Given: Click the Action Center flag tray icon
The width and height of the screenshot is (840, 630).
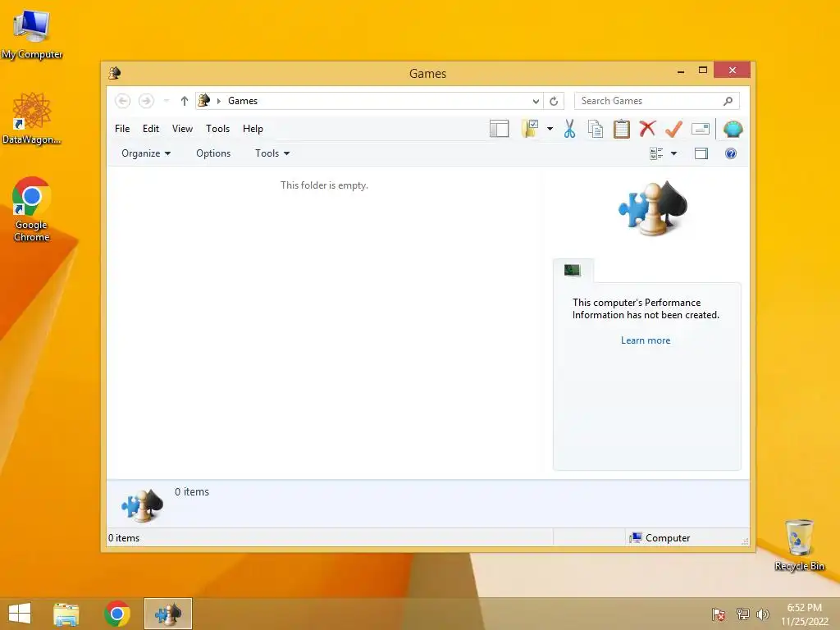Looking at the screenshot, I should (718, 614).
